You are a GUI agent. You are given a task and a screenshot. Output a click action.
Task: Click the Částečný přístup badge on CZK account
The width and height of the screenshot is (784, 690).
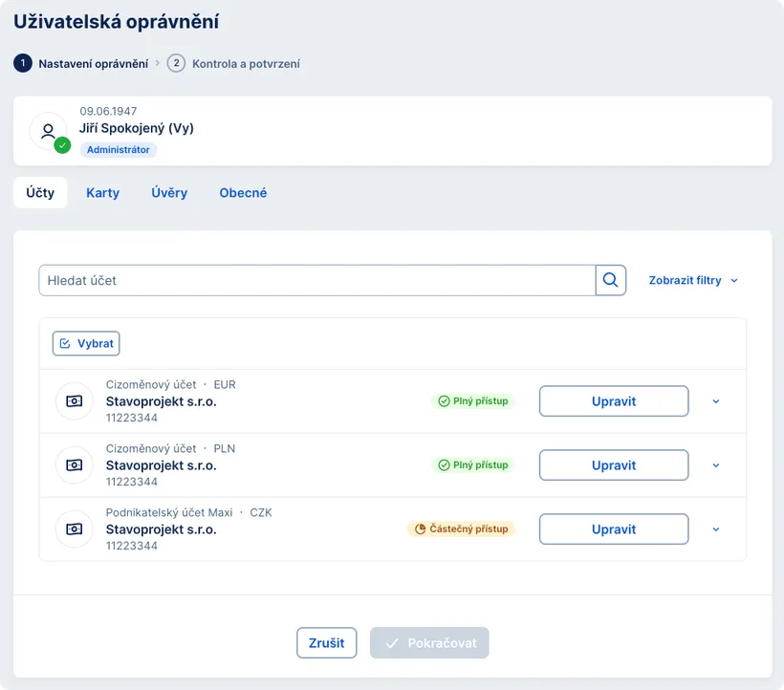(x=461, y=528)
